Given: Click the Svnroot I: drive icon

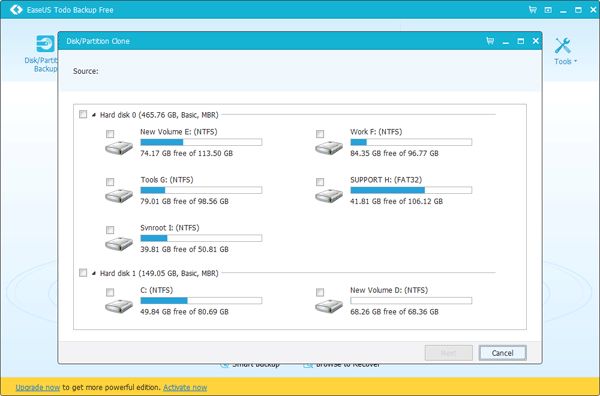Looking at the screenshot, I should coord(119,244).
